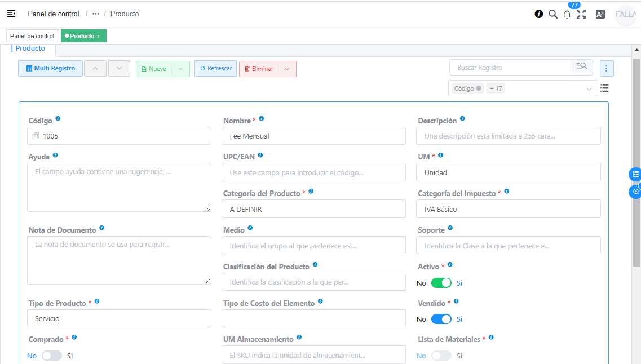Show info for Ayuda field
Viewport: 641px width, 364px height.
(55, 156)
